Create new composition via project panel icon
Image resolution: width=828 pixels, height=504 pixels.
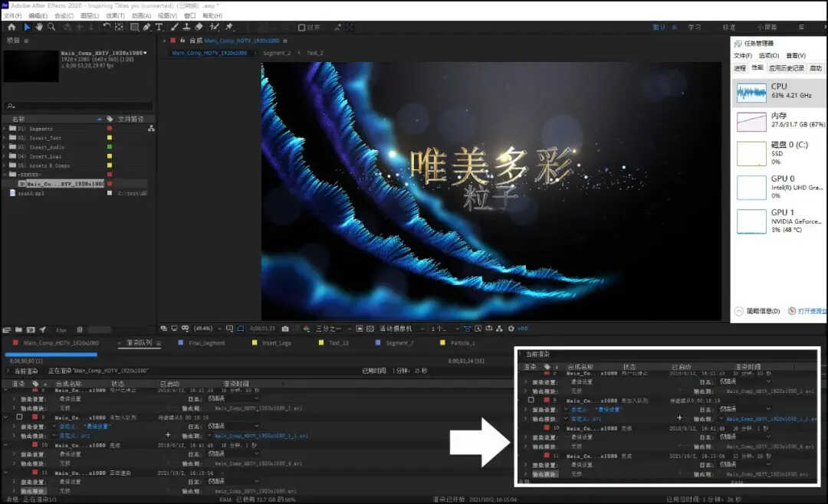click(x=31, y=330)
